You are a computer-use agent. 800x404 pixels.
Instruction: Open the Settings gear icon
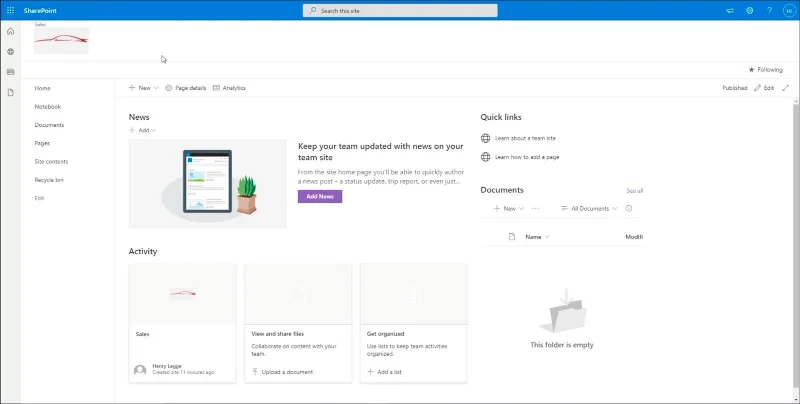click(x=749, y=11)
